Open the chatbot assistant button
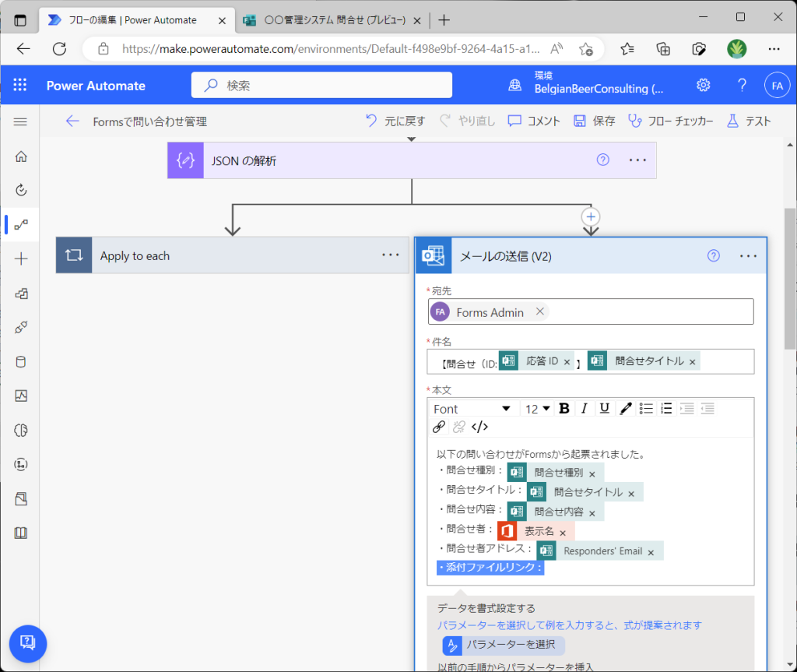 click(28, 643)
